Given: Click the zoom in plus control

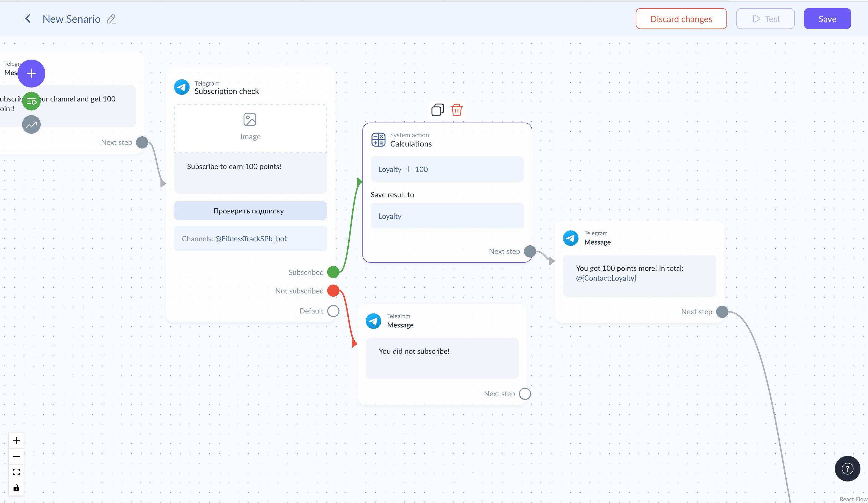Looking at the screenshot, I should [x=16, y=441].
